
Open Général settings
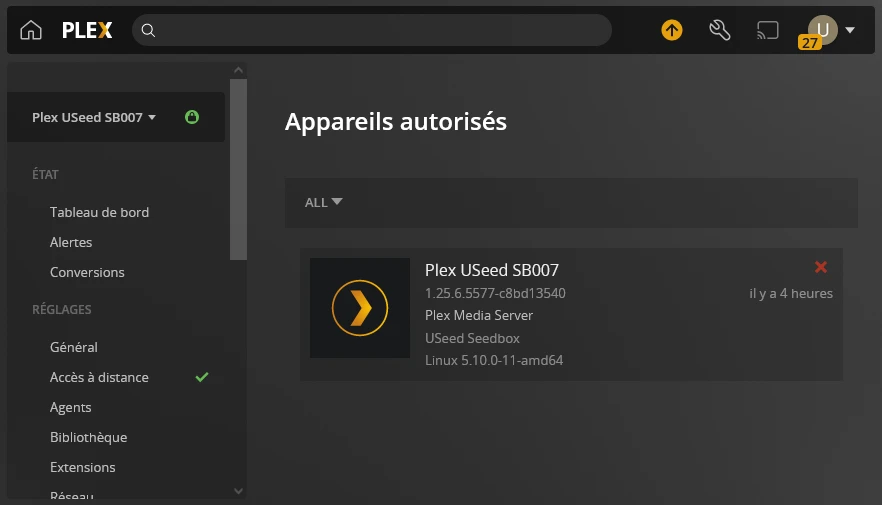[74, 347]
